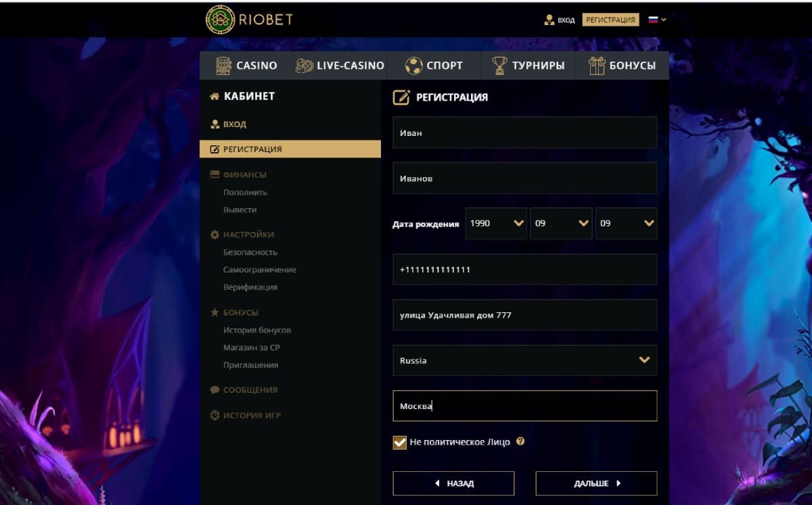
Task: Open the Casino slot machine icon
Action: coord(223,66)
